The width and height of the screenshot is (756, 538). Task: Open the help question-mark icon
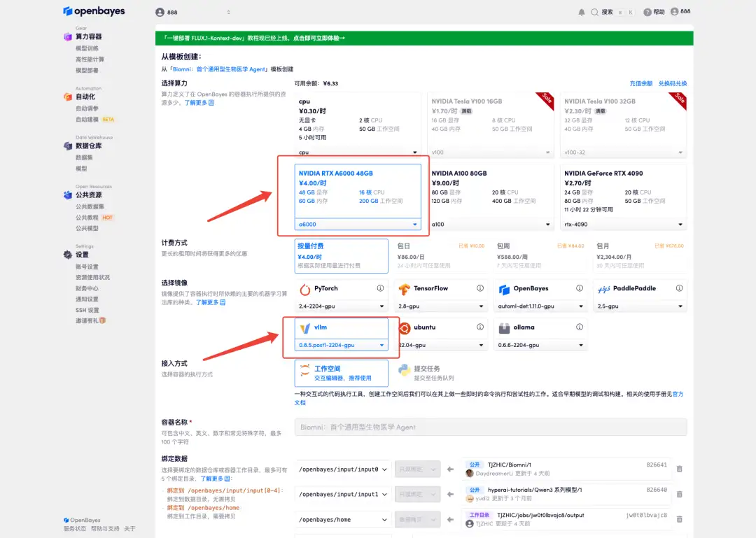pyautogui.click(x=647, y=12)
